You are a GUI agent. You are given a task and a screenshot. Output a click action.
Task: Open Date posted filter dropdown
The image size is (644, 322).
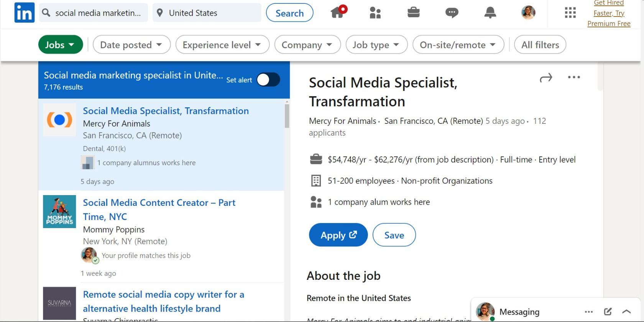(131, 44)
